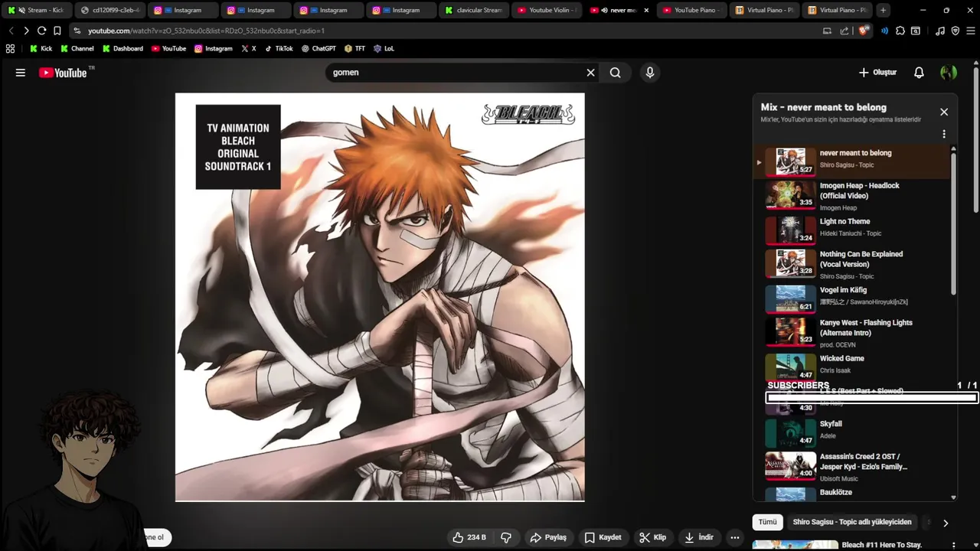
Task: Open the ChatGPT bookmark
Action: (318, 48)
